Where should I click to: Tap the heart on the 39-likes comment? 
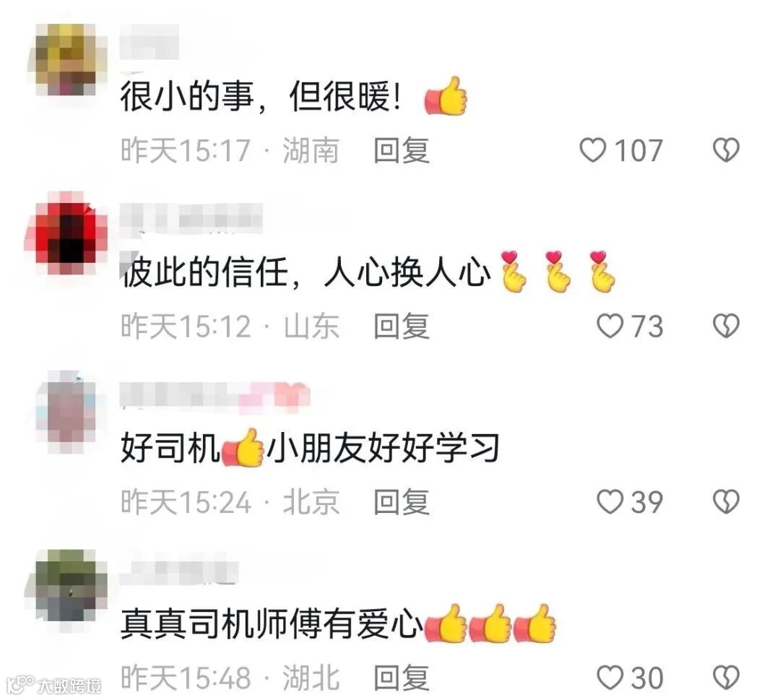point(610,501)
